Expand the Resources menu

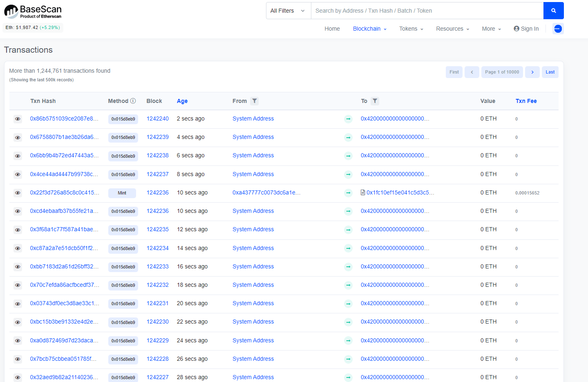click(452, 29)
